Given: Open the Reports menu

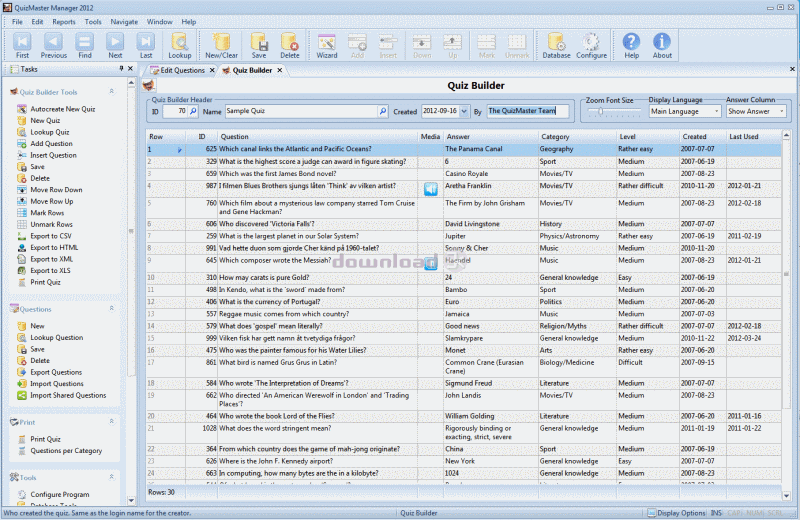Looking at the screenshot, I should click(x=64, y=22).
